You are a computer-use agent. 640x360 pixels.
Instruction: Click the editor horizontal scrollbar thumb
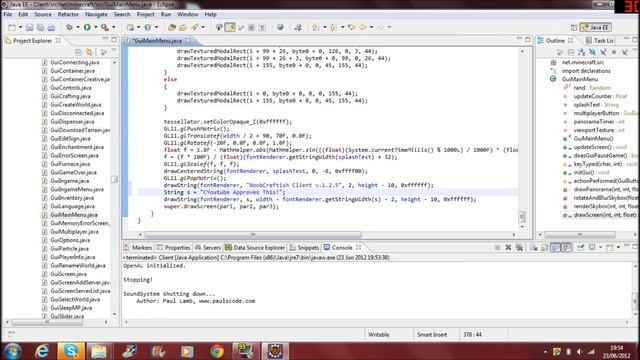point(253,235)
